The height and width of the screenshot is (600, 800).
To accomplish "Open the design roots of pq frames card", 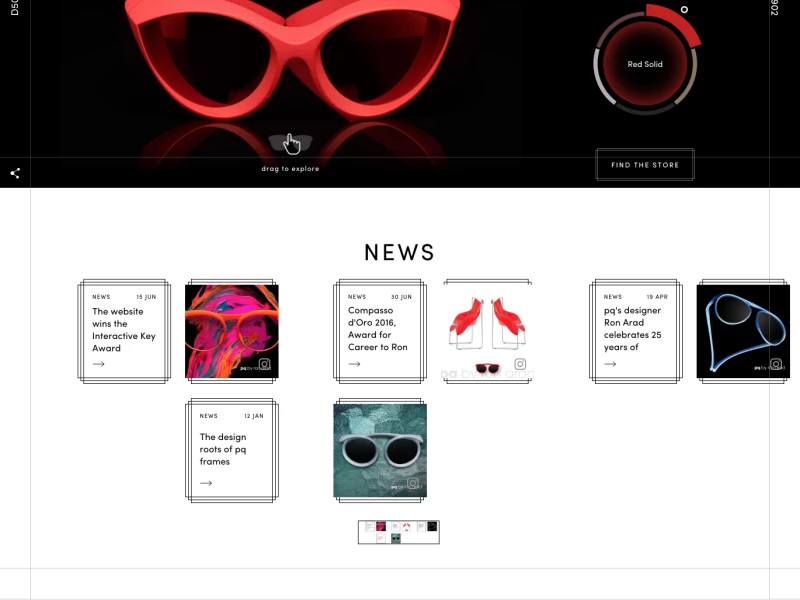I will [x=232, y=451].
